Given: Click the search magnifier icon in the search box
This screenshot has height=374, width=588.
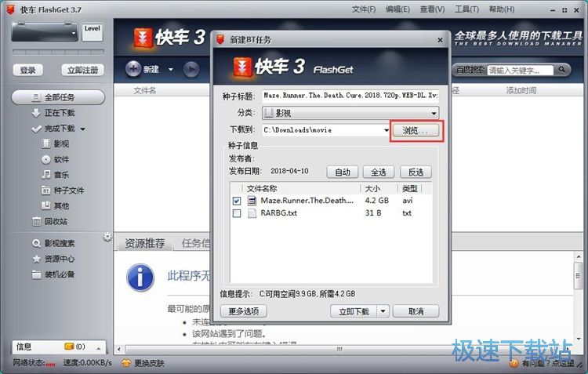Looking at the screenshot, I should (x=561, y=70).
